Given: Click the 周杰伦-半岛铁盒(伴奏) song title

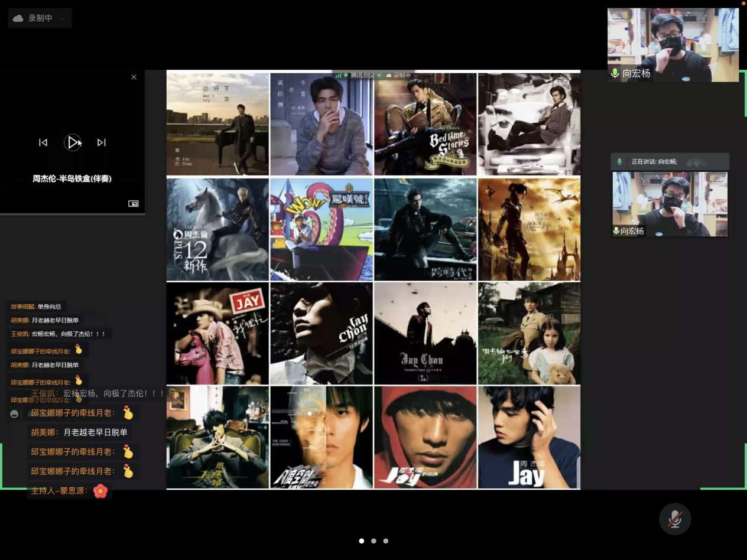Looking at the screenshot, I should point(72,178).
